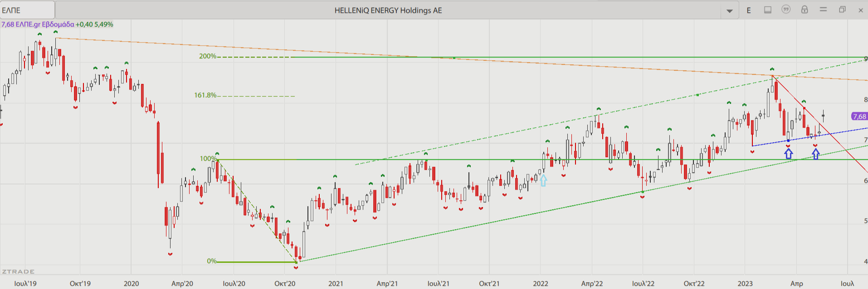
Task: Click the E (weekly period) icon
Action: (x=749, y=10)
